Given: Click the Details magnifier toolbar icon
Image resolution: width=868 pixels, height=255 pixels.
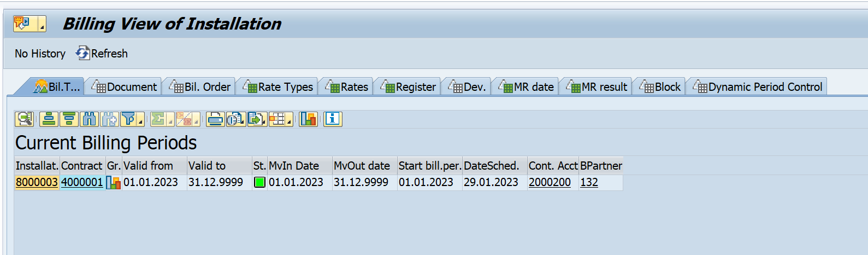Looking at the screenshot, I should click(x=24, y=119).
